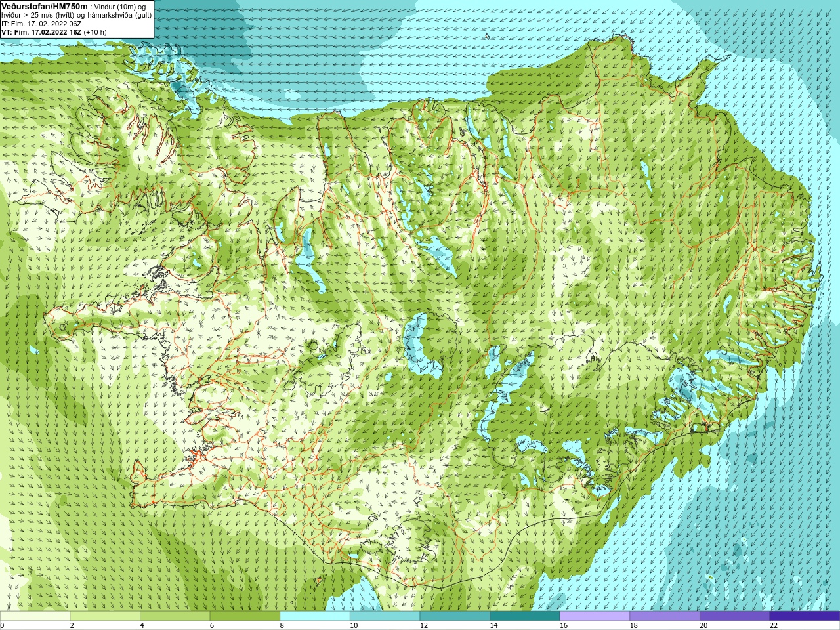Click the legend scale label 8
This screenshot has width=840, height=630.
282,625
